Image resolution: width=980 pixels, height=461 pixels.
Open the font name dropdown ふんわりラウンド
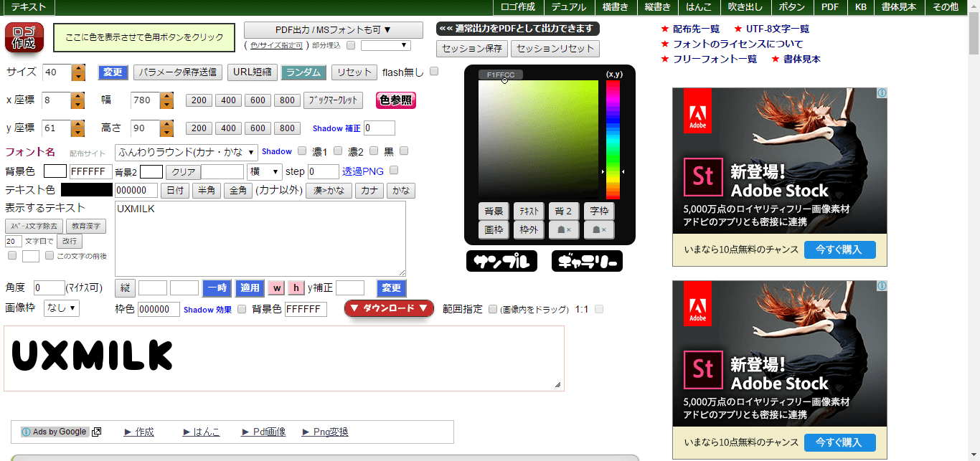pyautogui.click(x=187, y=152)
